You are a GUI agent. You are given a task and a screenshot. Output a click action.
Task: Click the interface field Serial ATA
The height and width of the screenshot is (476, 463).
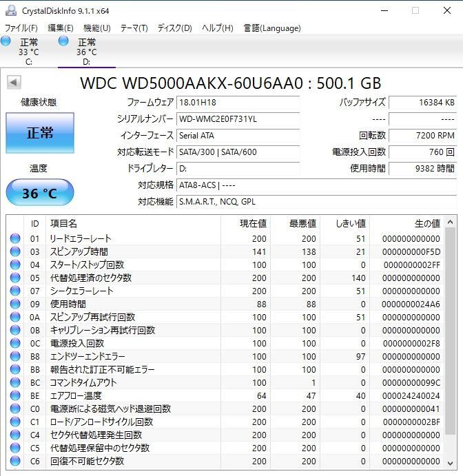pos(238,136)
